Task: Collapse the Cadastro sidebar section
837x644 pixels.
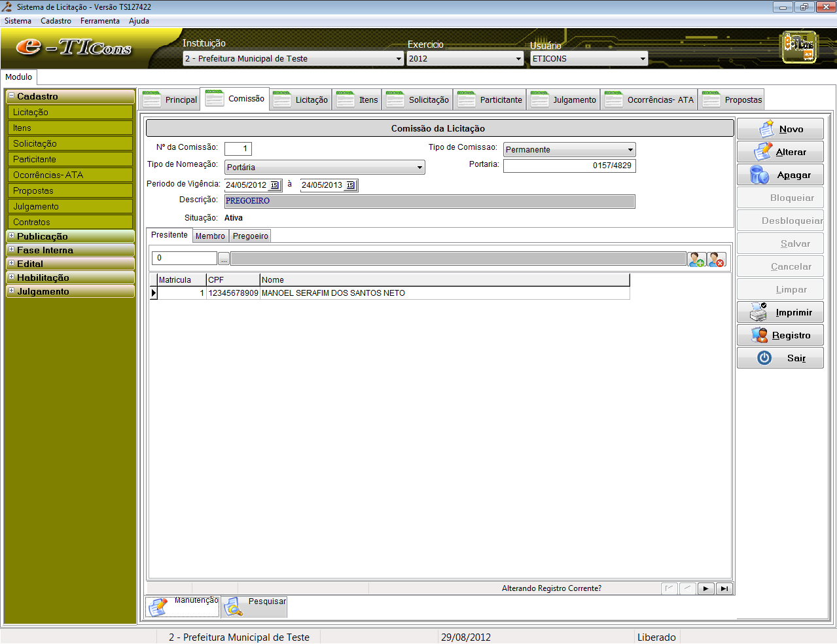Action: (x=11, y=96)
